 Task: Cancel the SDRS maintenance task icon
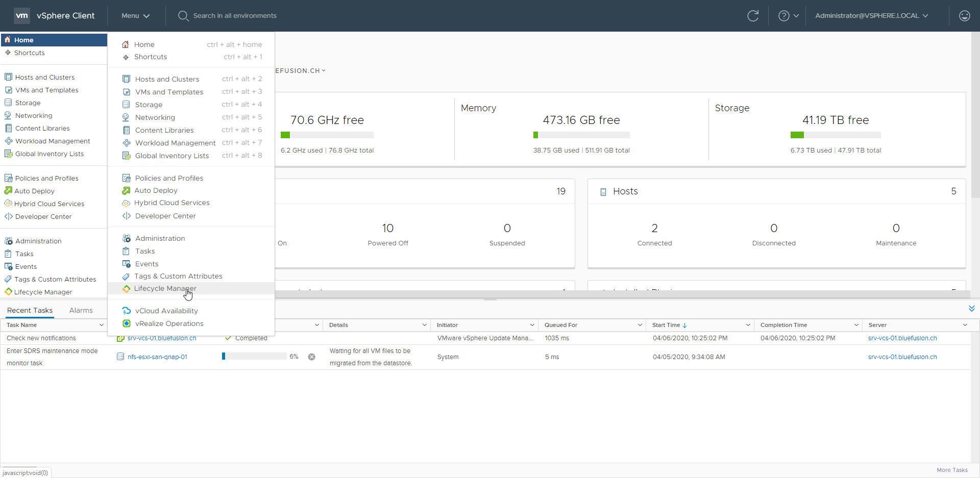pyautogui.click(x=311, y=357)
